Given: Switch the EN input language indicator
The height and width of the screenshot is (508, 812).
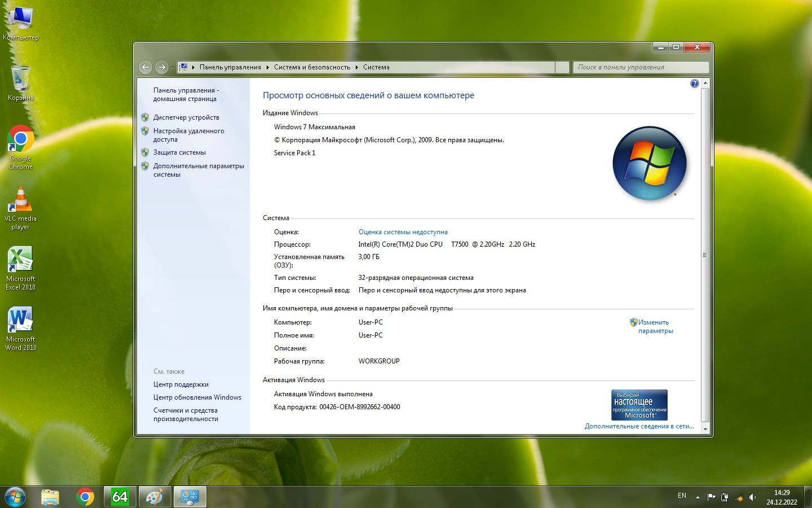Looking at the screenshot, I should click(682, 496).
